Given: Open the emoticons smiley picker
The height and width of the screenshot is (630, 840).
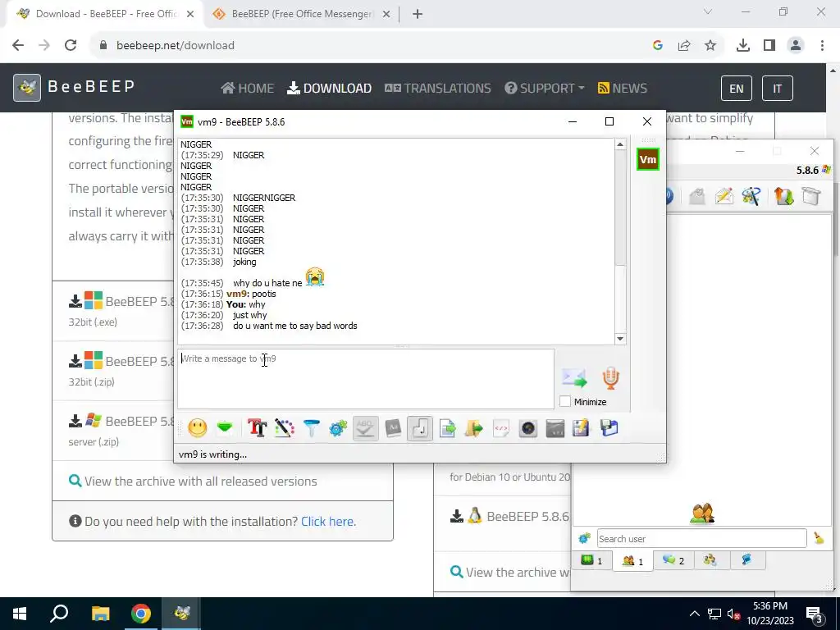Looking at the screenshot, I should (197, 428).
